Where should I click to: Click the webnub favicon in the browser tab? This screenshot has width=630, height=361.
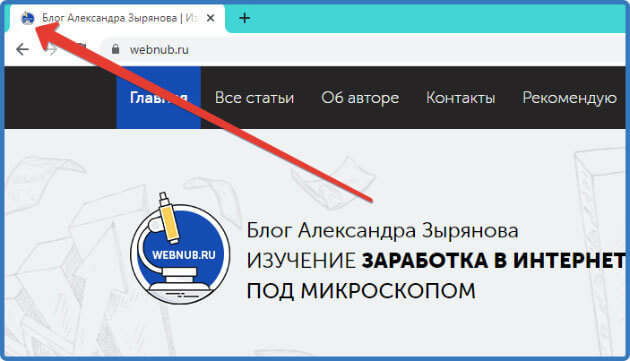point(27,18)
